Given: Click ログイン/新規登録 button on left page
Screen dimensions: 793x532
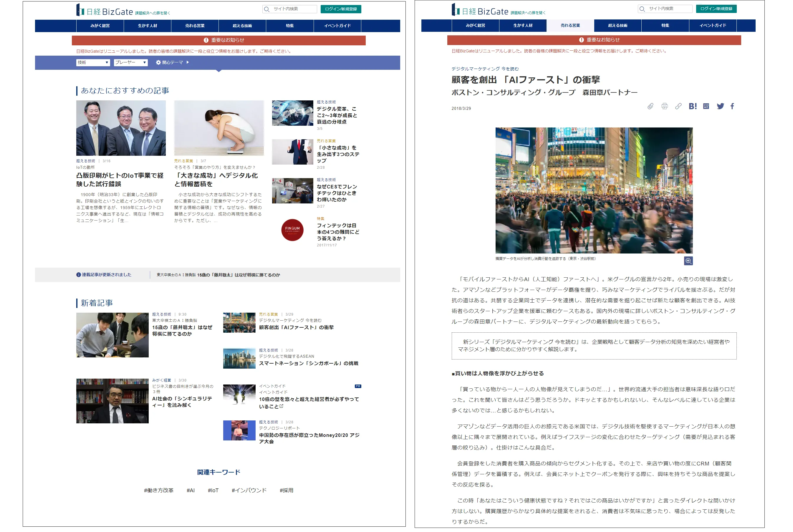Looking at the screenshot, I should tap(340, 9).
